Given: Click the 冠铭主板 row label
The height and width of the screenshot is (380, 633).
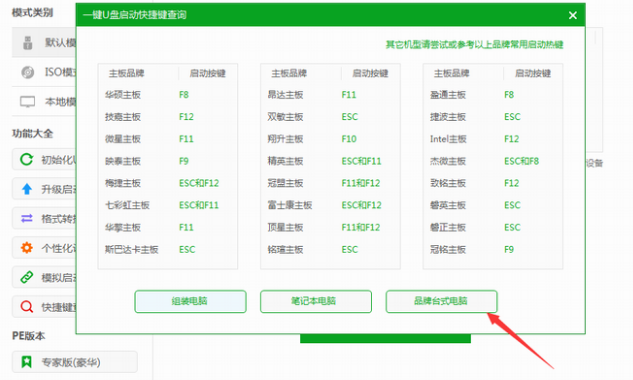Looking at the screenshot, I should point(448,250).
